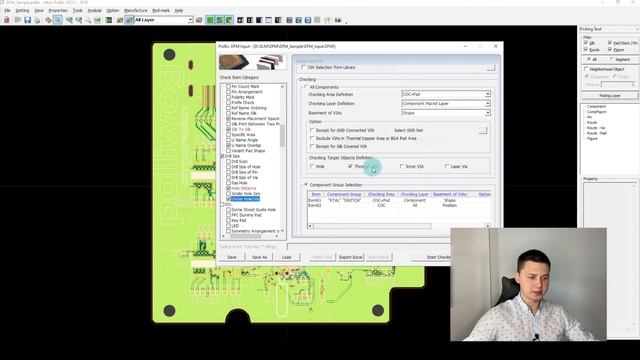This screenshot has height=360, width=640.
Task: Open the Tools menu
Action: (x=77, y=11)
